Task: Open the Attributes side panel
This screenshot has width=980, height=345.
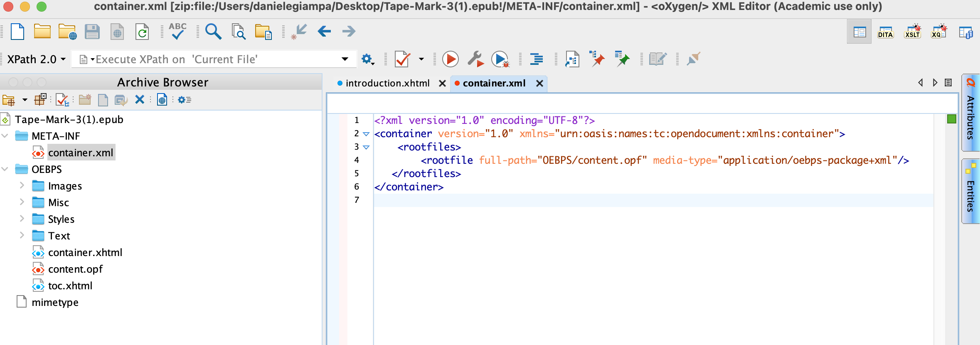Action: tap(970, 113)
